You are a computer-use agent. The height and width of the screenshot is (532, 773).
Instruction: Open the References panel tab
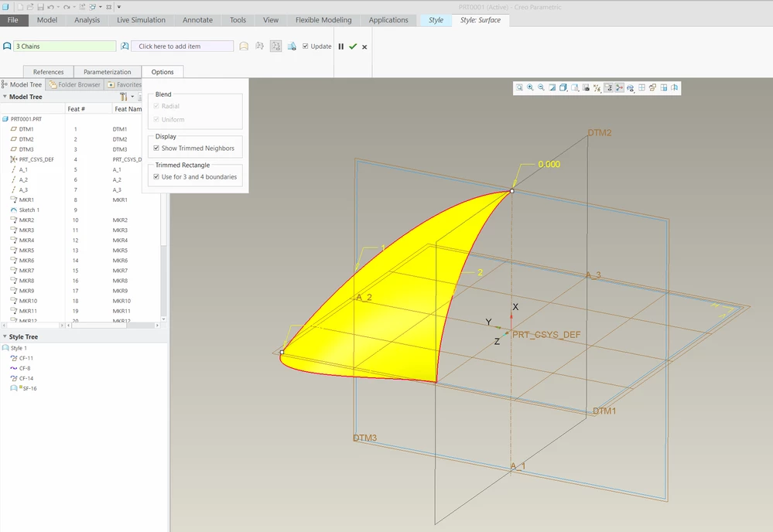[48, 71]
